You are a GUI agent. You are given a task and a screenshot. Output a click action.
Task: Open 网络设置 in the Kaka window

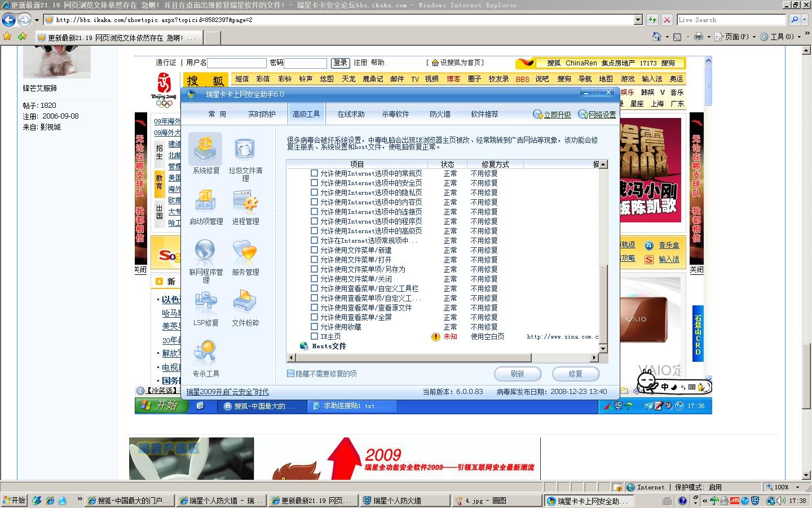(597, 115)
